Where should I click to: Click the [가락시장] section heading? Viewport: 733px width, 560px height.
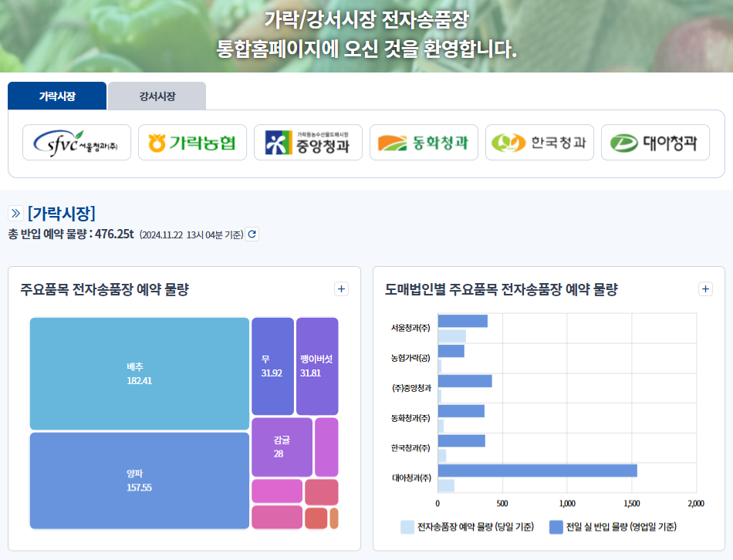[62, 214]
